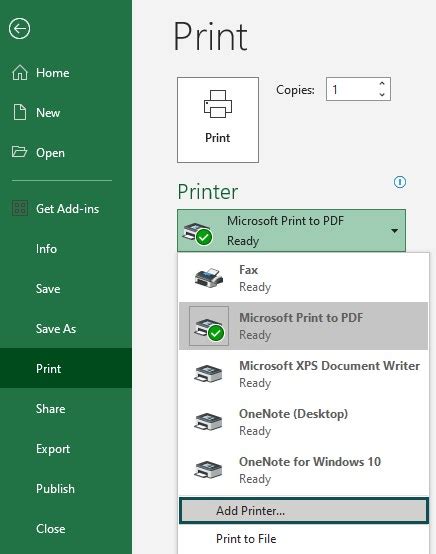This screenshot has width=436, height=554.
Task: Increase copies with up arrow
Action: (x=382, y=84)
